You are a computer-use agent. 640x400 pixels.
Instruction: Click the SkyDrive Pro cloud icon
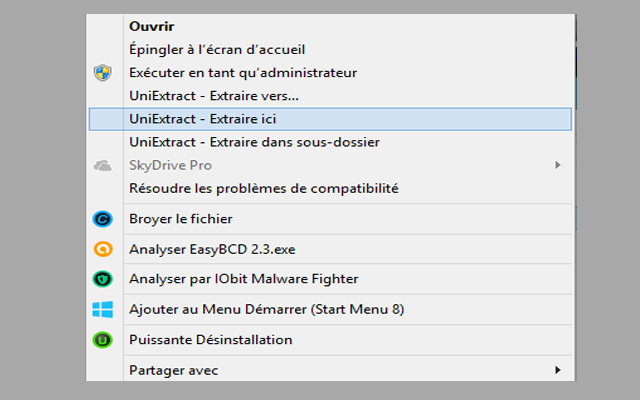coord(101,165)
